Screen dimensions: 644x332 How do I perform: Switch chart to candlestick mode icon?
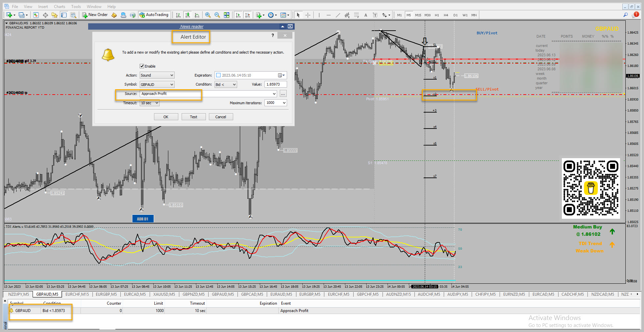tap(188, 15)
